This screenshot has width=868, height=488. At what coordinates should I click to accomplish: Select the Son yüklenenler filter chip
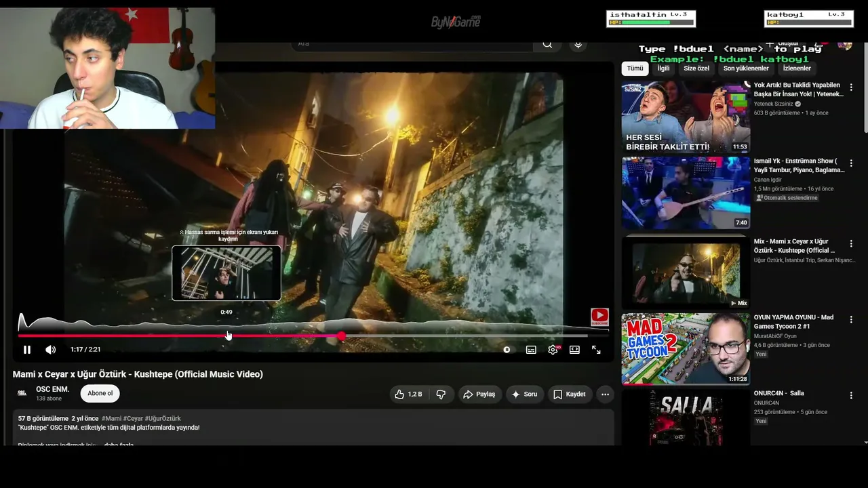[746, 68]
